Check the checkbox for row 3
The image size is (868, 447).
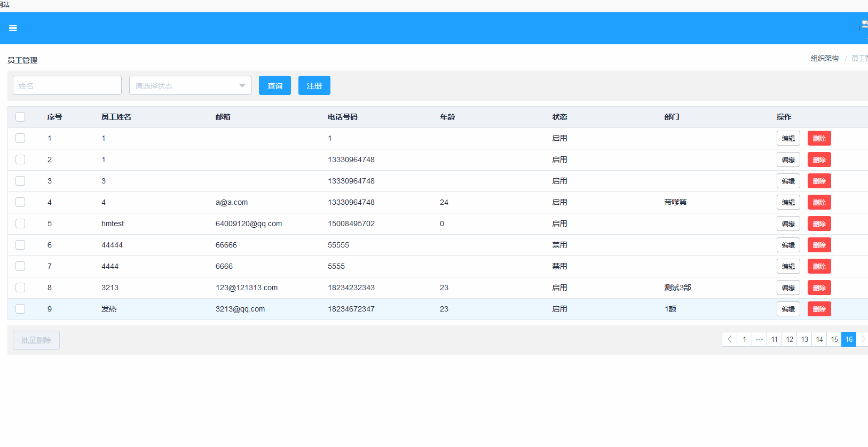[20, 181]
